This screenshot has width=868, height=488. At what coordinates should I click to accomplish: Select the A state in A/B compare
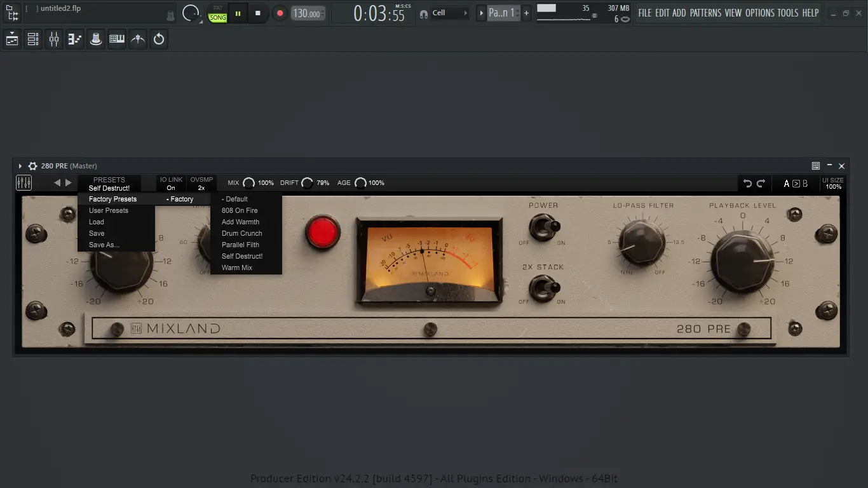787,184
